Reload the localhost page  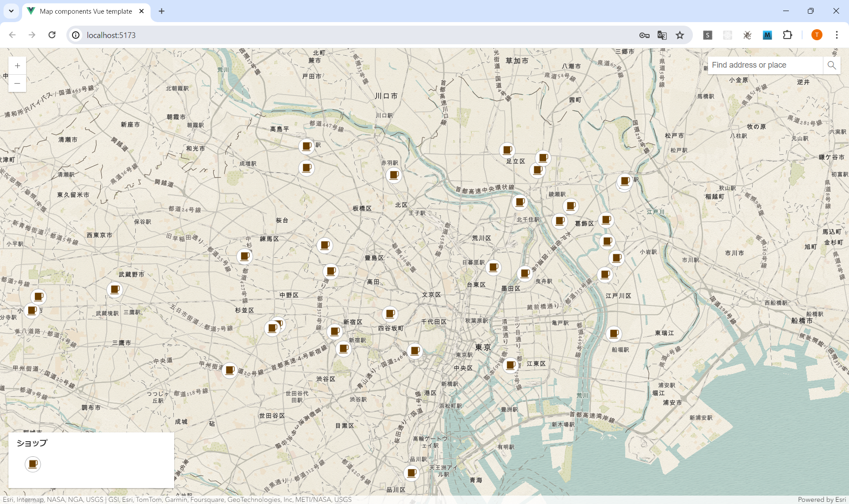(x=52, y=35)
